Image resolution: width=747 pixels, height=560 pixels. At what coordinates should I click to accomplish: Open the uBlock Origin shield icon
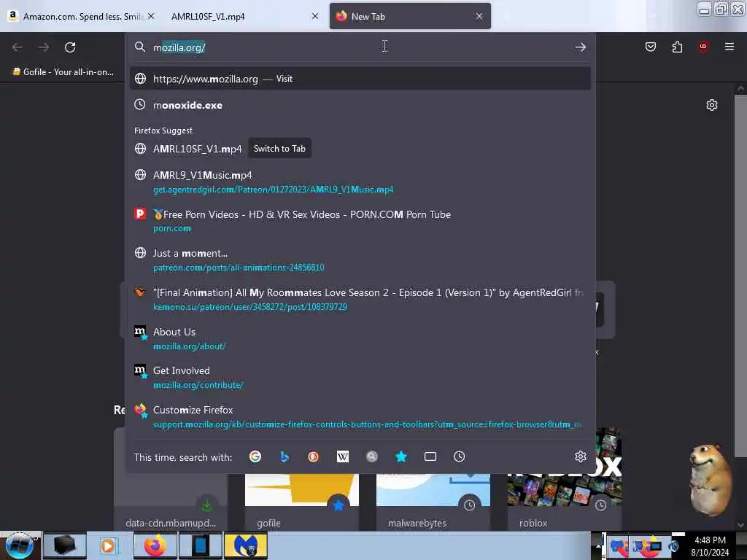[703, 46]
